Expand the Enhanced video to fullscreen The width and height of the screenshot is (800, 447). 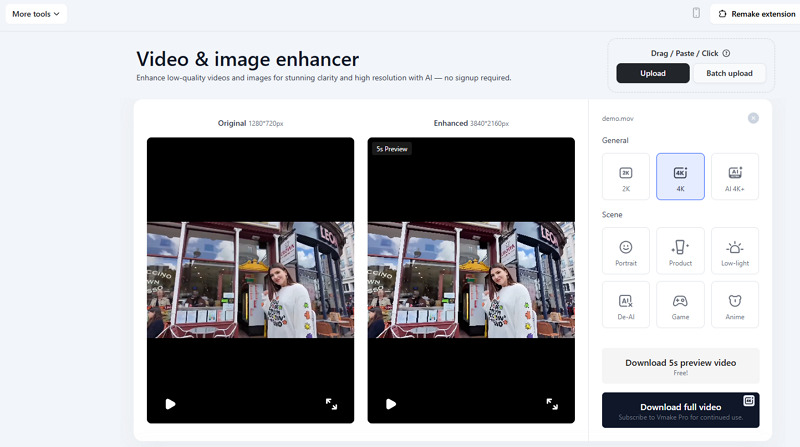tap(552, 404)
